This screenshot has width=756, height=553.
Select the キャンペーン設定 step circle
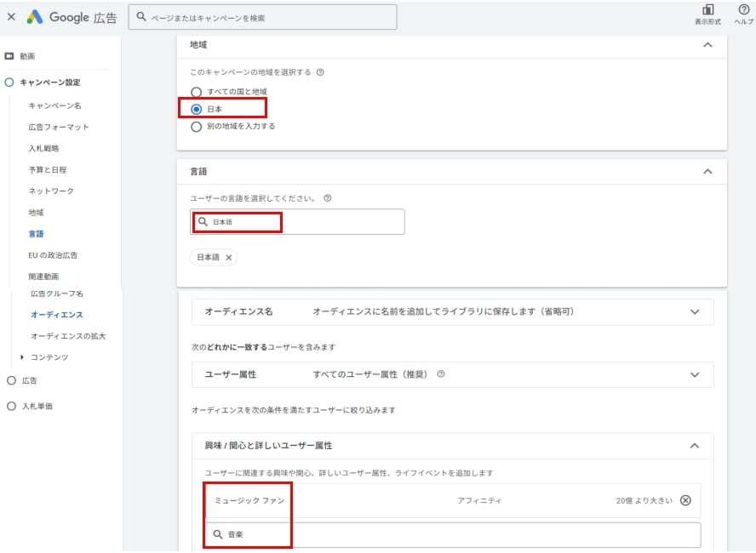click(x=9, y=83)
